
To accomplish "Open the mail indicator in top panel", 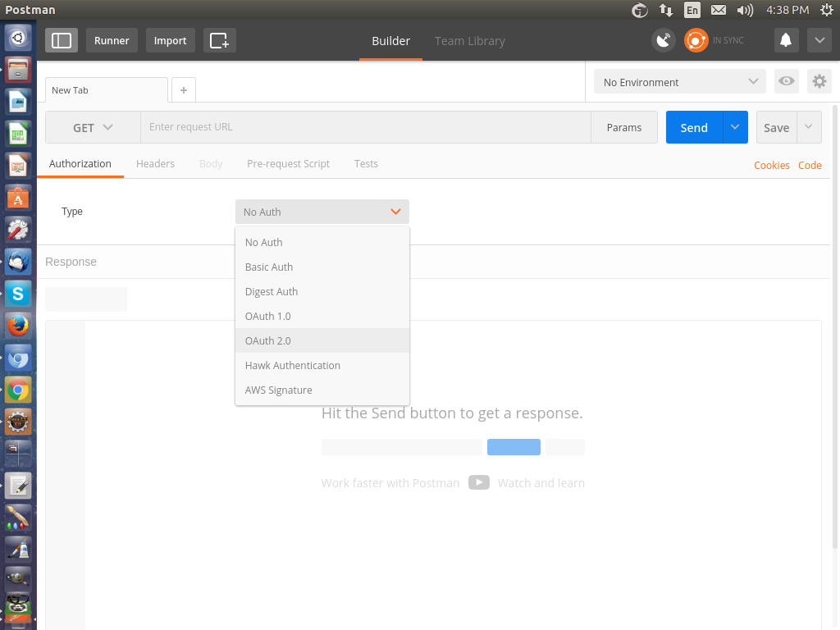I will pyautogui.click(x=719, y=10).
